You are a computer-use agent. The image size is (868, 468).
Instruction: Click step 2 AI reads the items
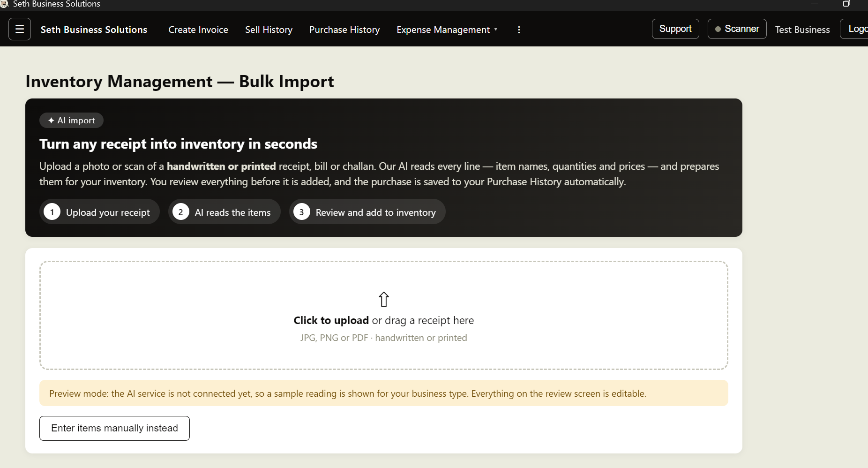point(224,212)
